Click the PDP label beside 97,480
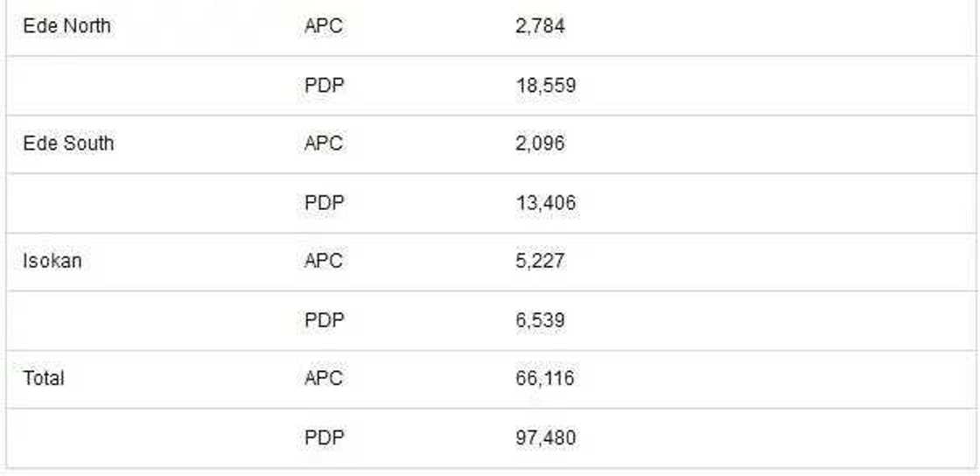This screenshot has height=476, width=980. [x=325, y=437]
